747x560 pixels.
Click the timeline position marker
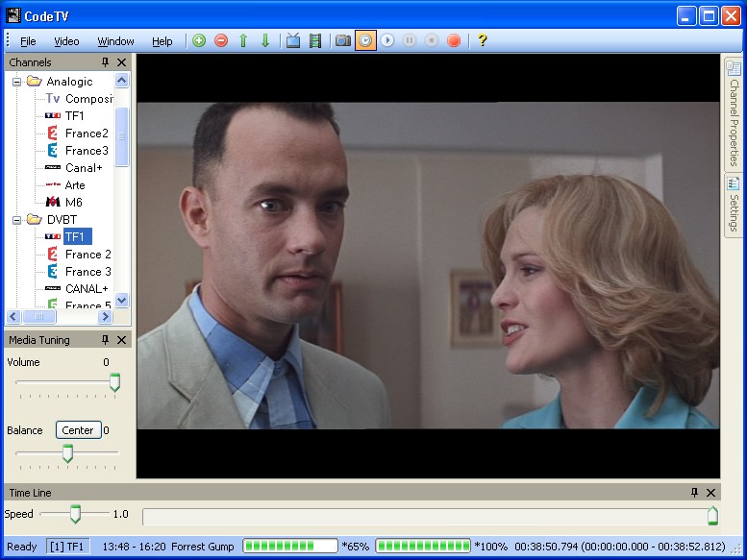coord(712,516)
